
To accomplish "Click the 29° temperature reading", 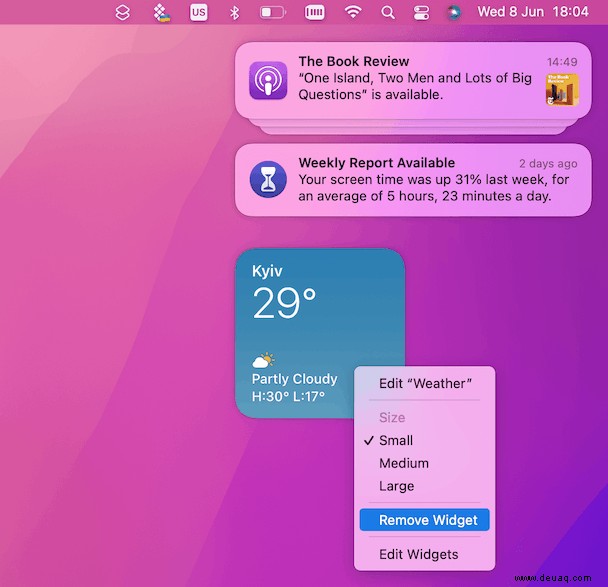I will [x=284, y=303].
